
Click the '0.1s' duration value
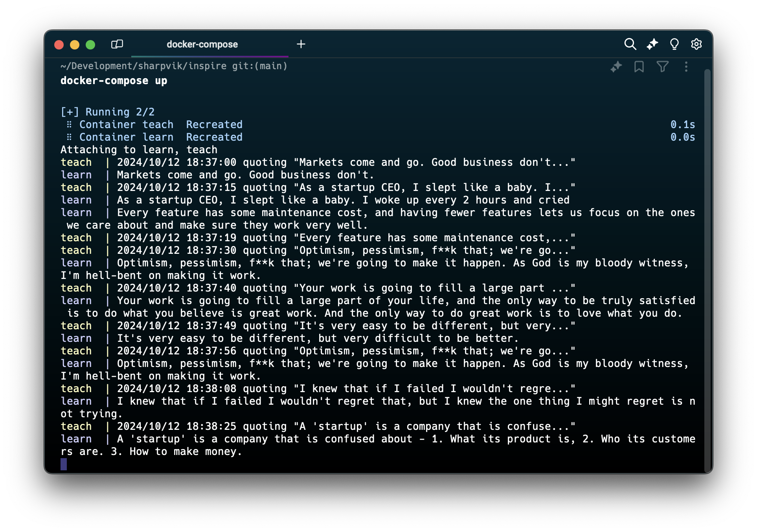coord(683,125)
